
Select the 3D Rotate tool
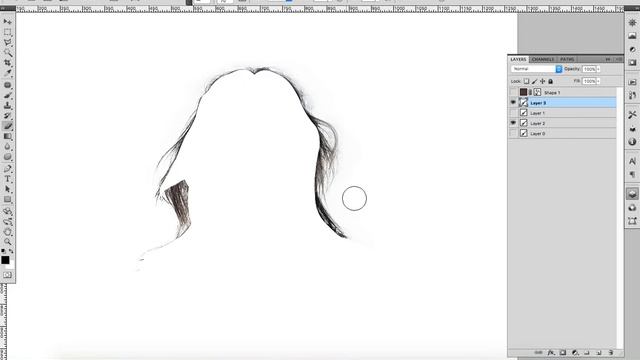7,211
